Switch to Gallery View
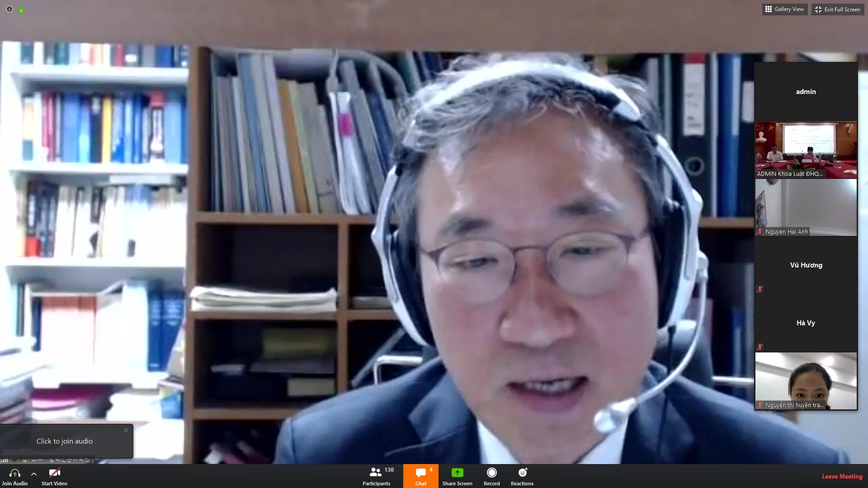This screenshot has width=868, height=488. [784, 9]
